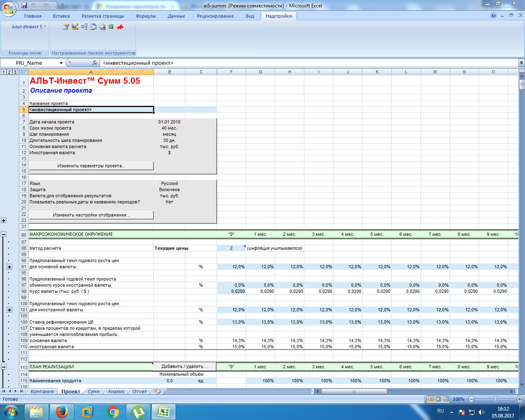Open the Name Box dropdown arrow
Screen dimensions: 525x420
pyautogui.click(x=61, y=63)
